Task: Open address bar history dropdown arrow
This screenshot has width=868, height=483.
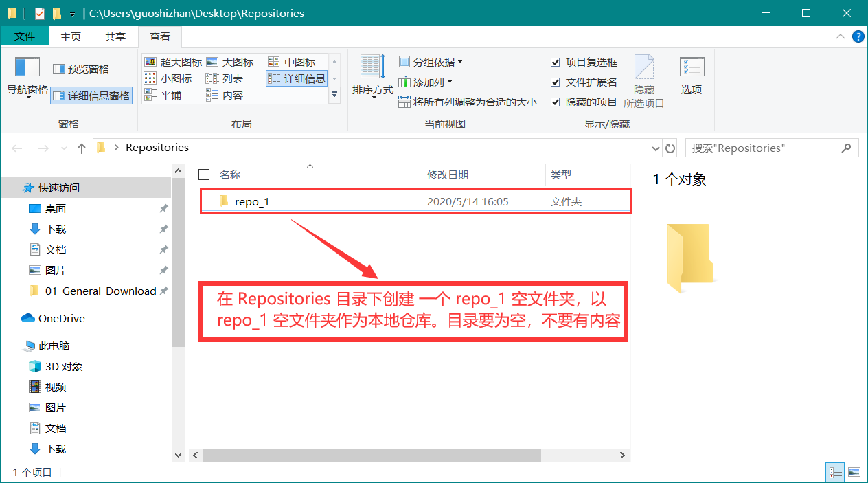Action: pyautogui.click(x=655, y=148)
